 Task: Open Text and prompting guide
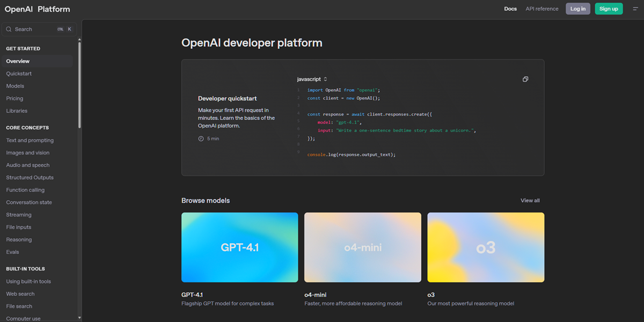30,141
